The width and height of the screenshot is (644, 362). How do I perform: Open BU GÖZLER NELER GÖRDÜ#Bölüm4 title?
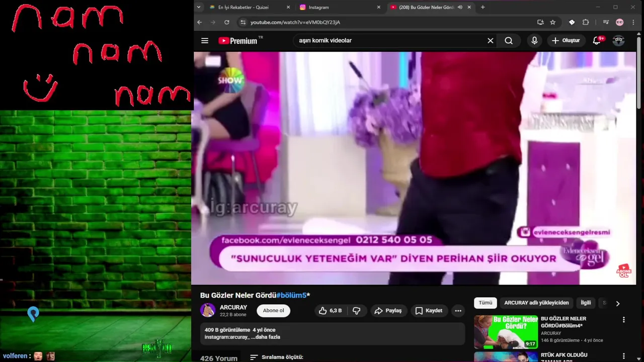[563, 322]
